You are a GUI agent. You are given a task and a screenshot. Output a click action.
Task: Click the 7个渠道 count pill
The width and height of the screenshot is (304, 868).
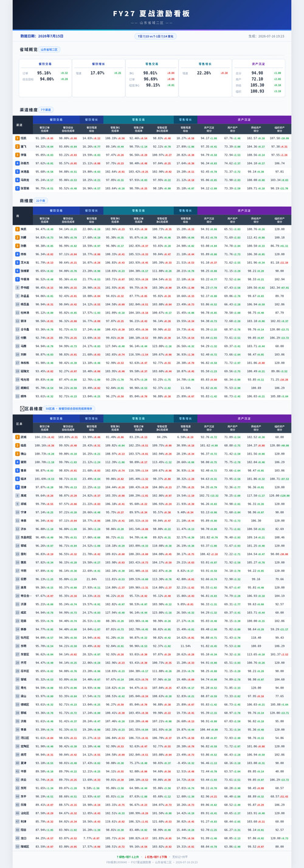[x=46, y=110]
